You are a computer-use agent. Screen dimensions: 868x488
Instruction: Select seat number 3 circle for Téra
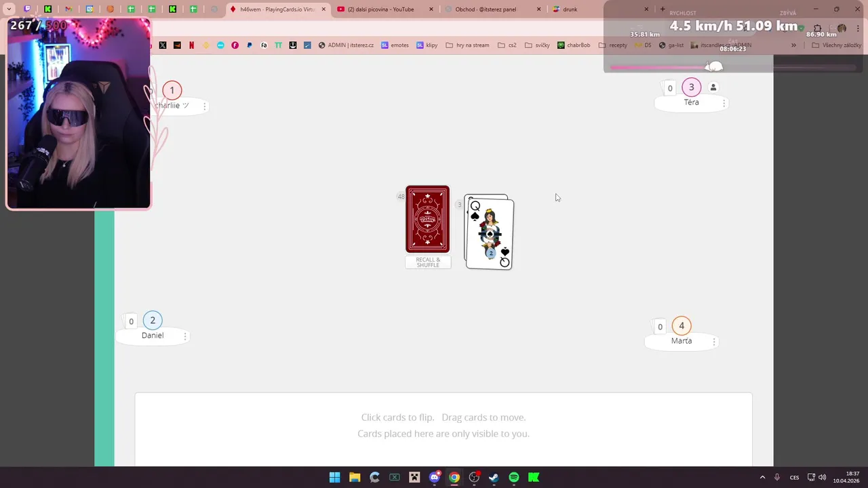tap(691, 87)
